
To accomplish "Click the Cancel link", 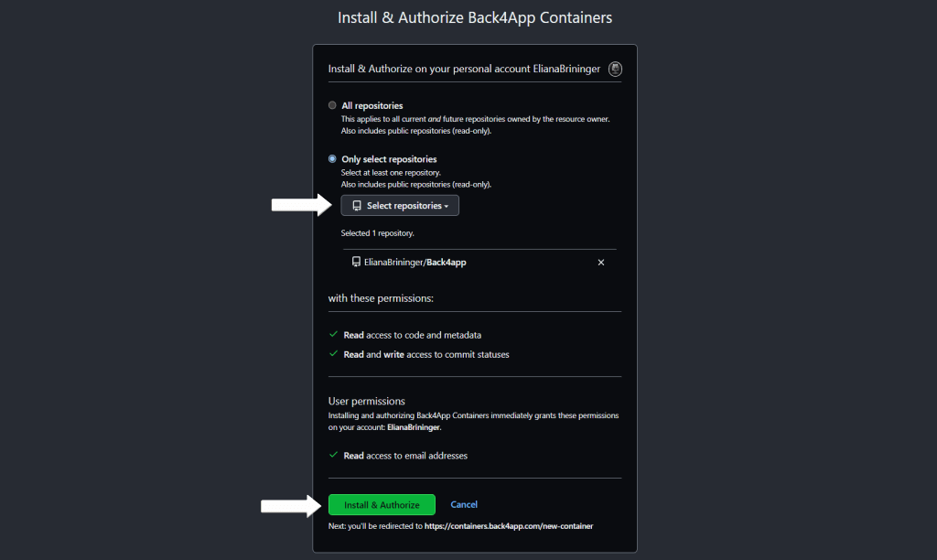I will (464, 504).
